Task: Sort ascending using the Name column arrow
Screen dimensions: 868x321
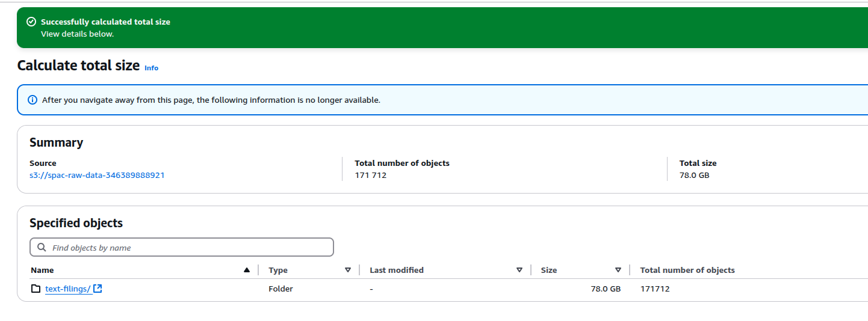Action: pyautogui.click(x=247, y=271)
